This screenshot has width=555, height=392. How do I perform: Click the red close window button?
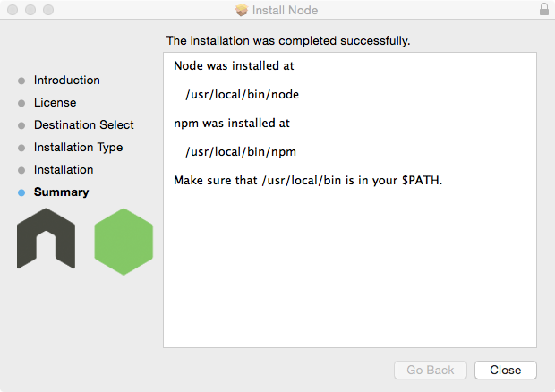click(13, 10)
